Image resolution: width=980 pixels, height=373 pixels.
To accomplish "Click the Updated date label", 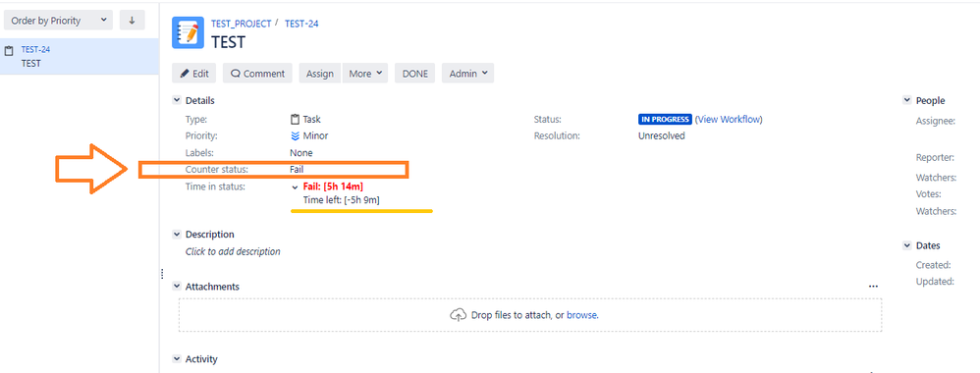I will click(x=935, y=282).
